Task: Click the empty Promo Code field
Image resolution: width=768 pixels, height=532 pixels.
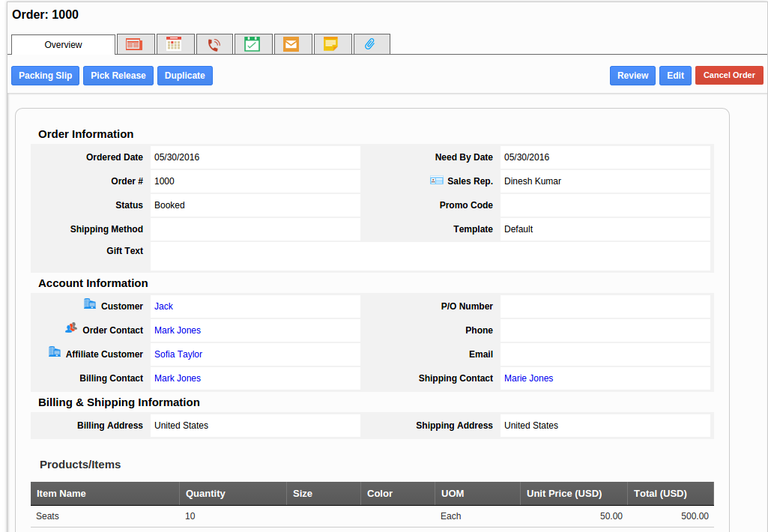Action: pos(605,205)
